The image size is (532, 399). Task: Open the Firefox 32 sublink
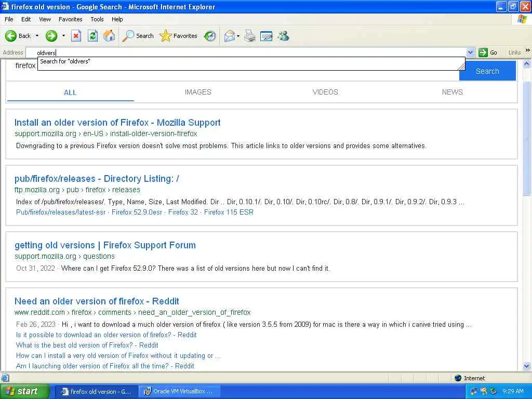click(x=183, y=212)
